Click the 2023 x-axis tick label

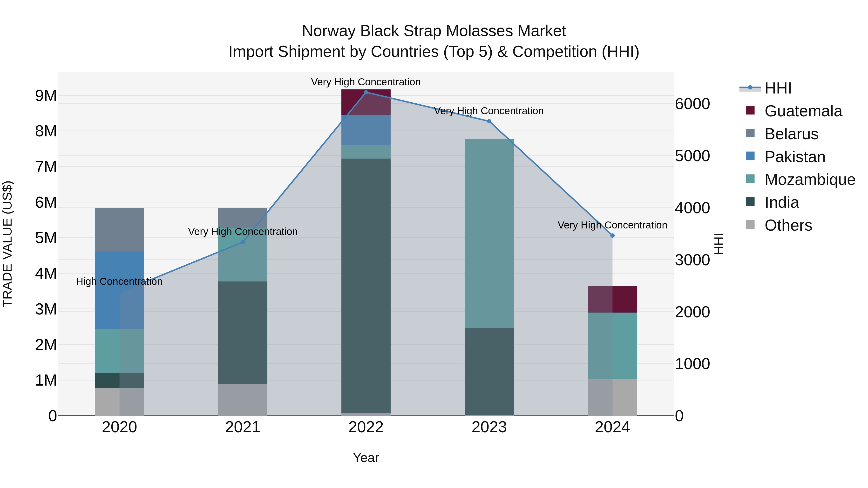[x=489, y=427]
